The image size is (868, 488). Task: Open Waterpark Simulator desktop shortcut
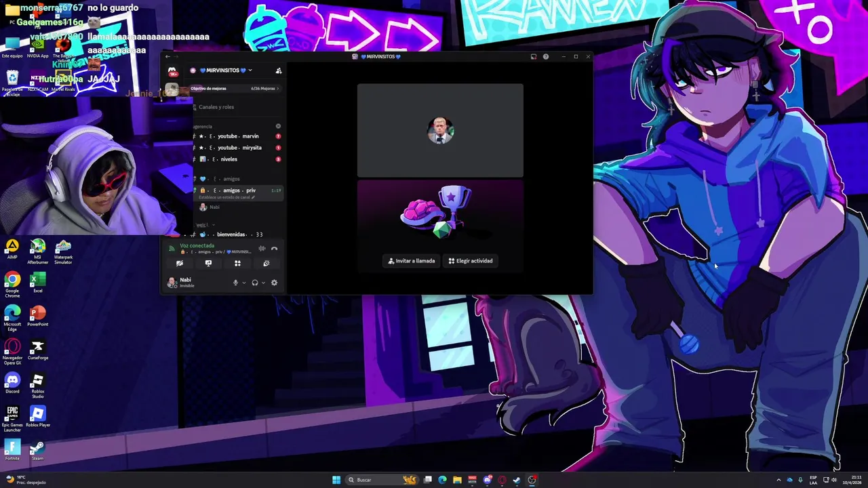coord(63,251)
